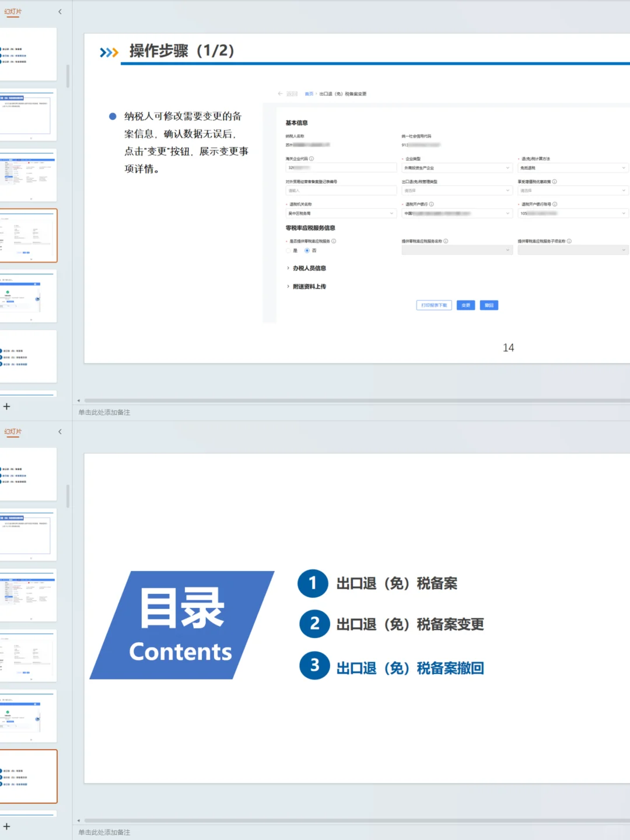The height and width of the screenshot is (840, 630).
Task: Click the 变更 button
Action: 467,305
